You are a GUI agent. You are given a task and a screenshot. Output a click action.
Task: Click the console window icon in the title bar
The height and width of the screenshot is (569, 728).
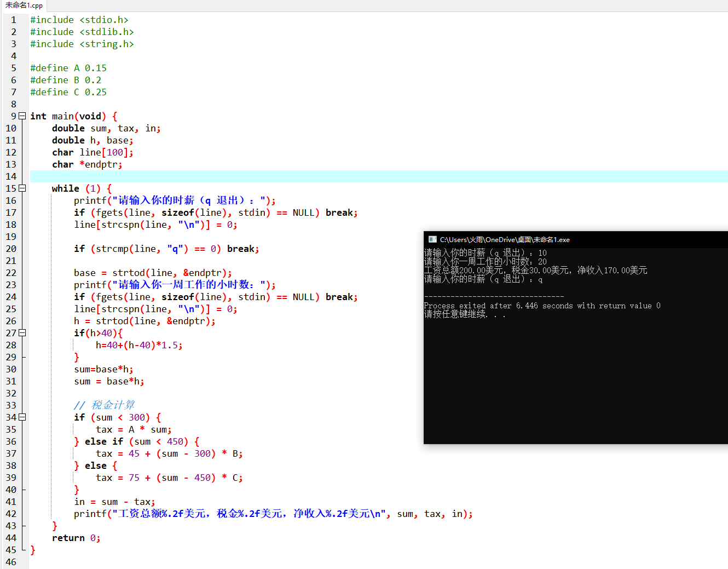432,239
